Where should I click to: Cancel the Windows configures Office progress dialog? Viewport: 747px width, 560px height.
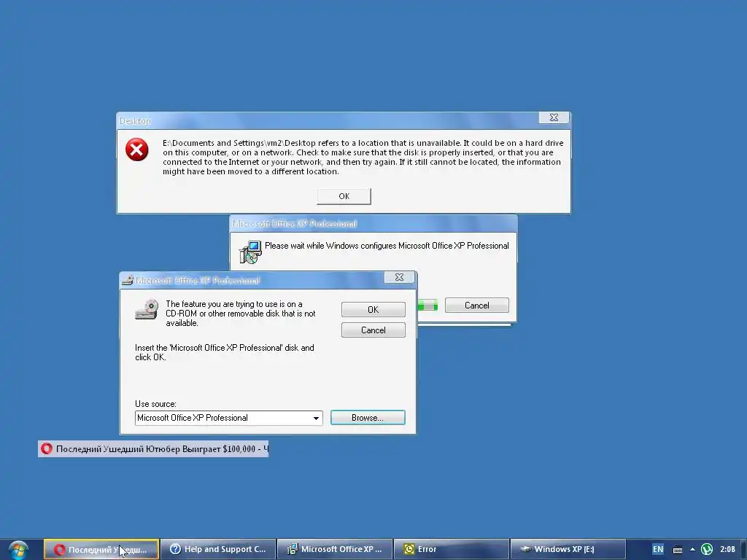click(x=476, y=306)
